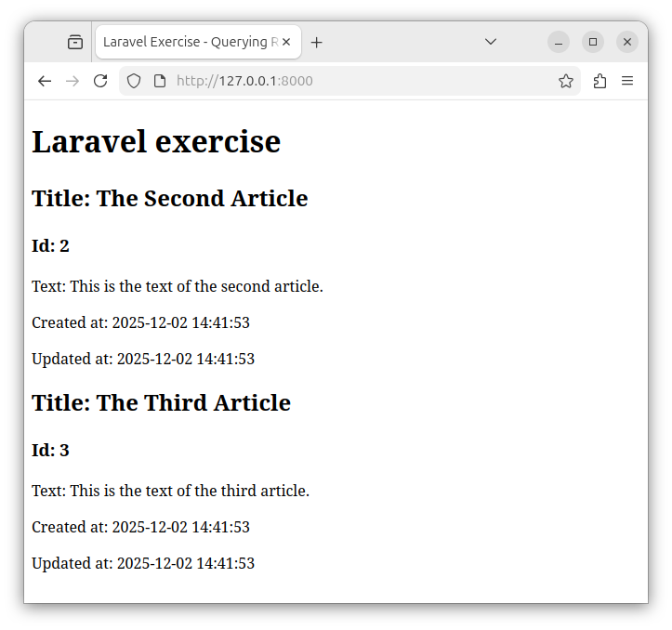Open Firefox View recent browsing icon

click(x=75, y=42)
